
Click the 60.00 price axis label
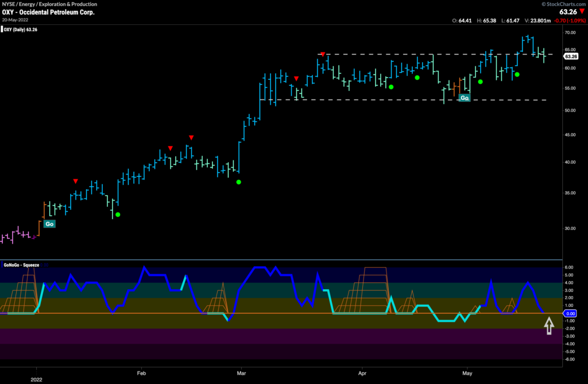570,68
